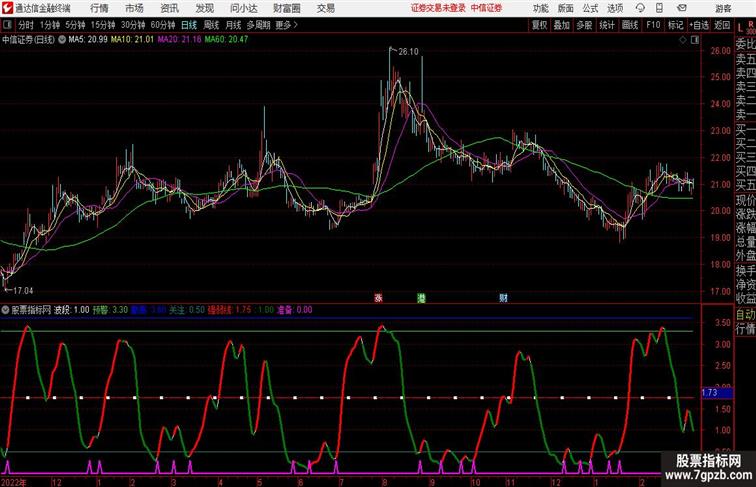The height and width of the screenshot is (487, 756).
Task: Click the 自动 label on the right panel
Action: click(745, 315)
